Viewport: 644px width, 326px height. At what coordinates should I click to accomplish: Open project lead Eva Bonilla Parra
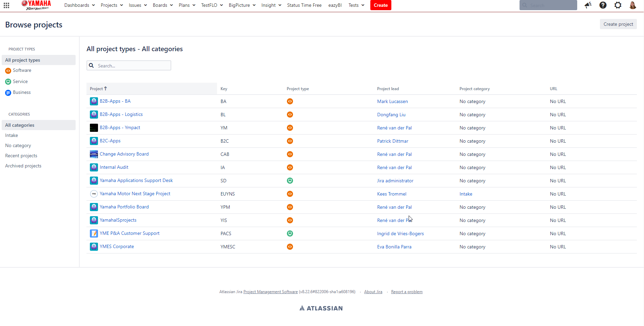coord(394,247)
